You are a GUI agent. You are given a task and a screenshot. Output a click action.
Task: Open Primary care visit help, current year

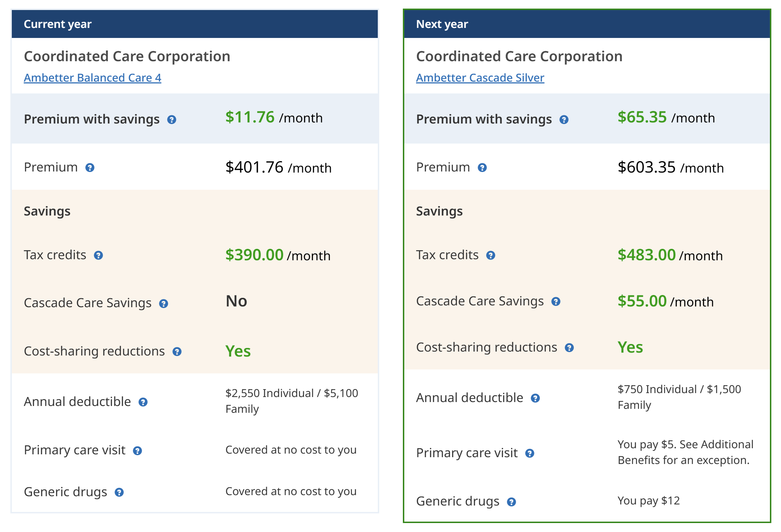138,451
